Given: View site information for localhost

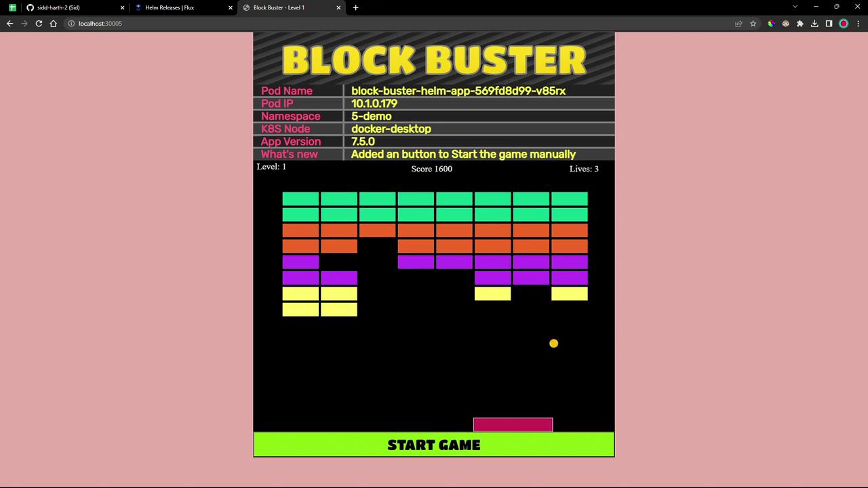Looking at the screenshot, I should pos(71,24).
